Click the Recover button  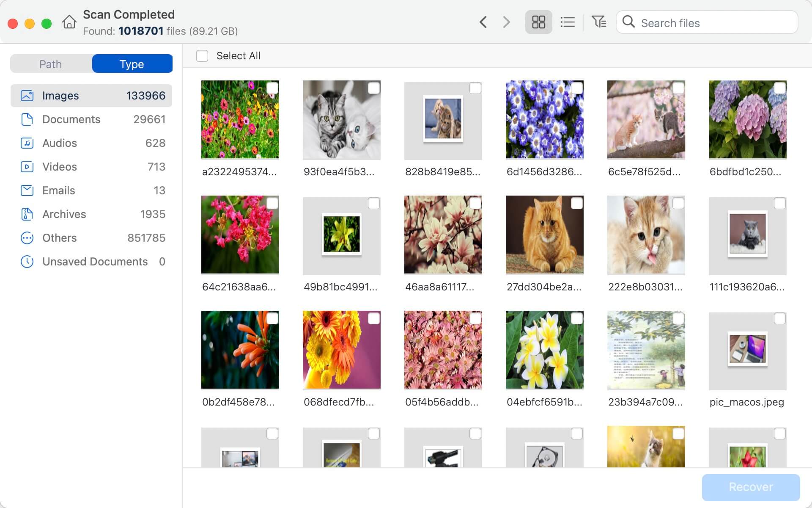click(750, 487)
